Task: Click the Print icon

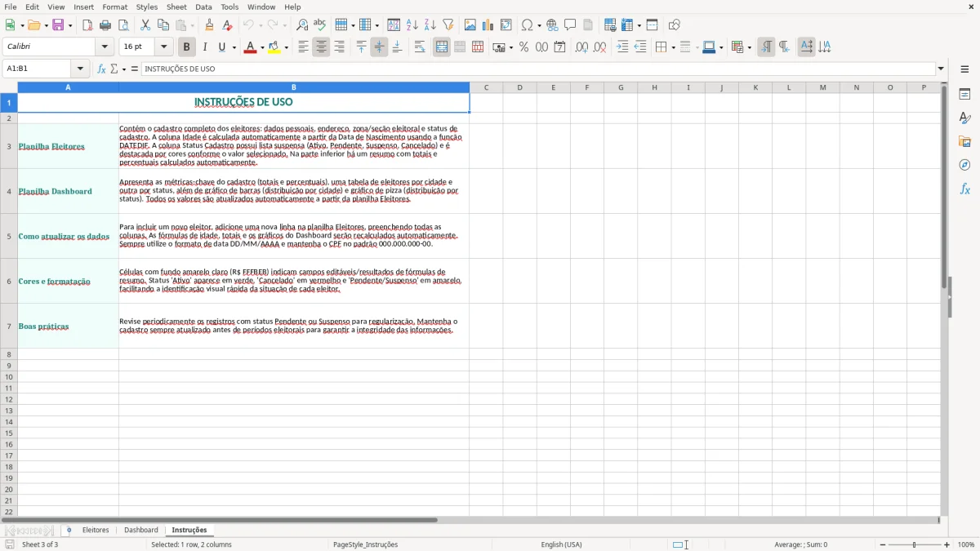Action: (105, 25)
